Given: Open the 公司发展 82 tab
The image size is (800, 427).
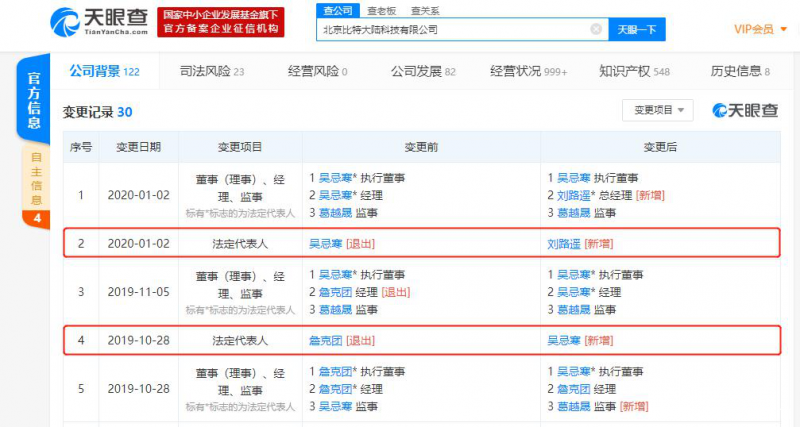Looking at the screenshot, I should point(423,71).
